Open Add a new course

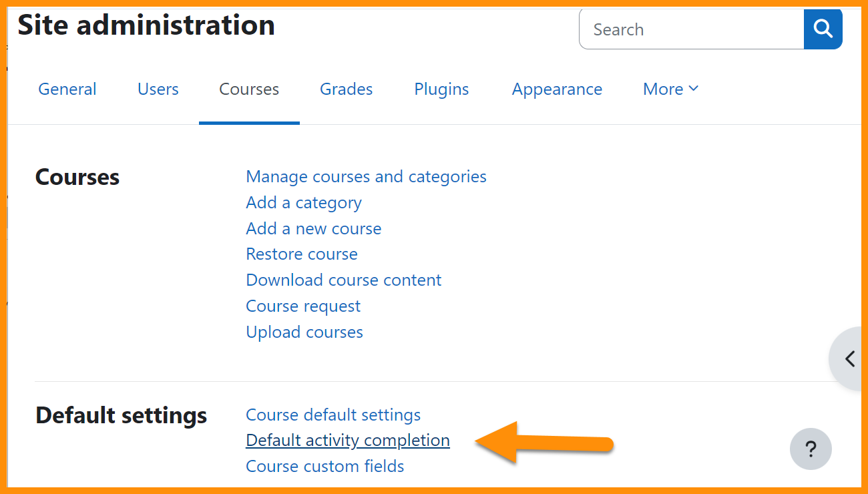[313, 228]
